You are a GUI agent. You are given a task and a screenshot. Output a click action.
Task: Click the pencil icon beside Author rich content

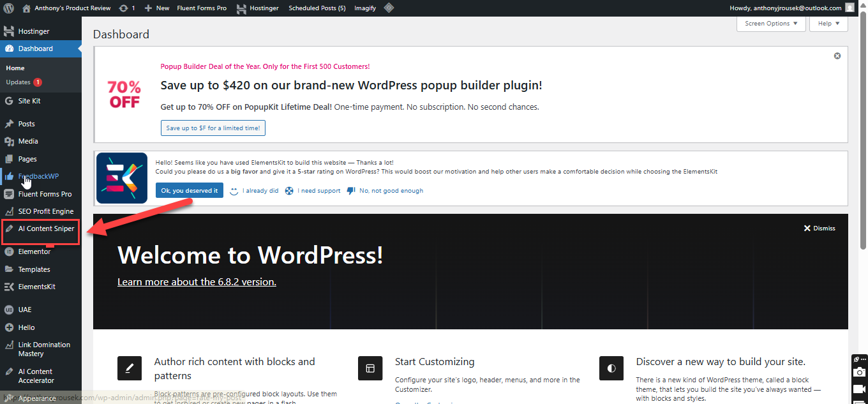(130, 368)
